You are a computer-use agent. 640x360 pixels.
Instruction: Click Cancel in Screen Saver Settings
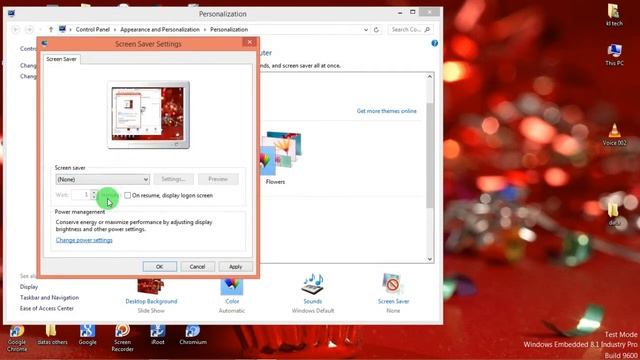[197, 267]
